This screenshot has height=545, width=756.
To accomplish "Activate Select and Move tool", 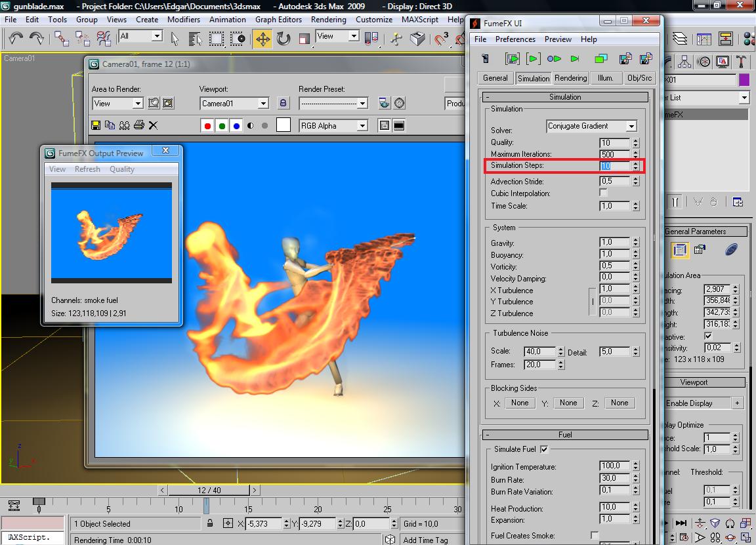I will pyautogui.click(x=262, y=39).
